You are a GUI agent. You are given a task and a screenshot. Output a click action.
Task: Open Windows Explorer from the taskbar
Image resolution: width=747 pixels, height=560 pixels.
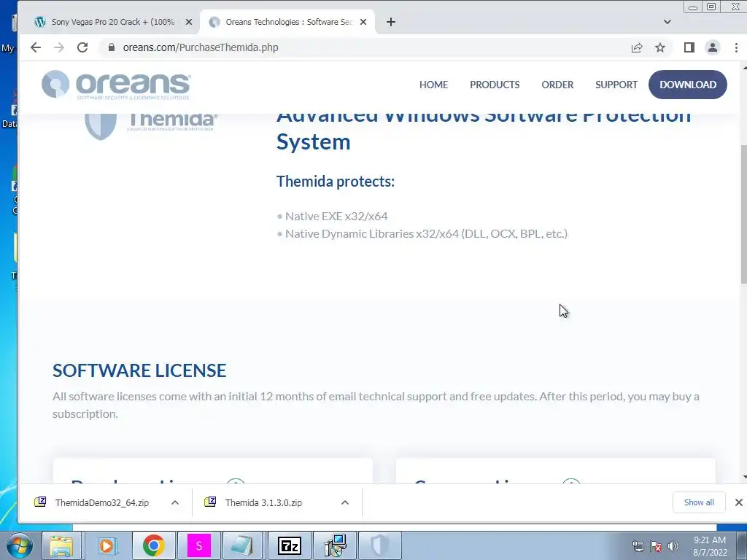(x=61, y=545)
